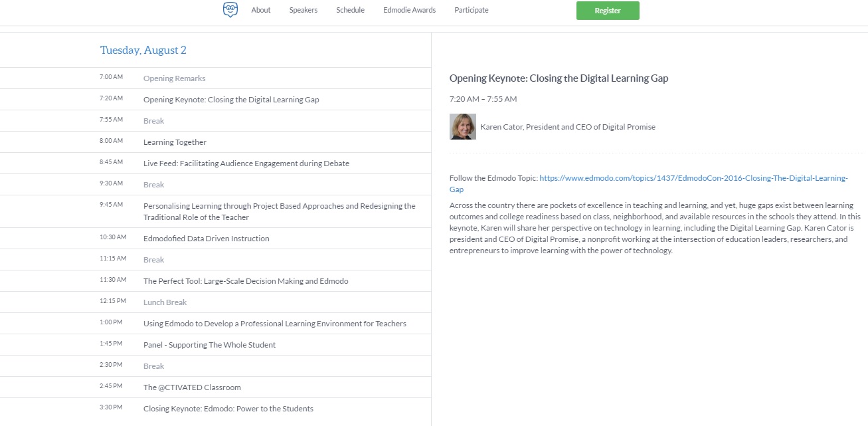The height and width of the screenshot is (426, 868).
Task: Open Edmodofied Data Driven Instruction session
Action: [206, 239]
